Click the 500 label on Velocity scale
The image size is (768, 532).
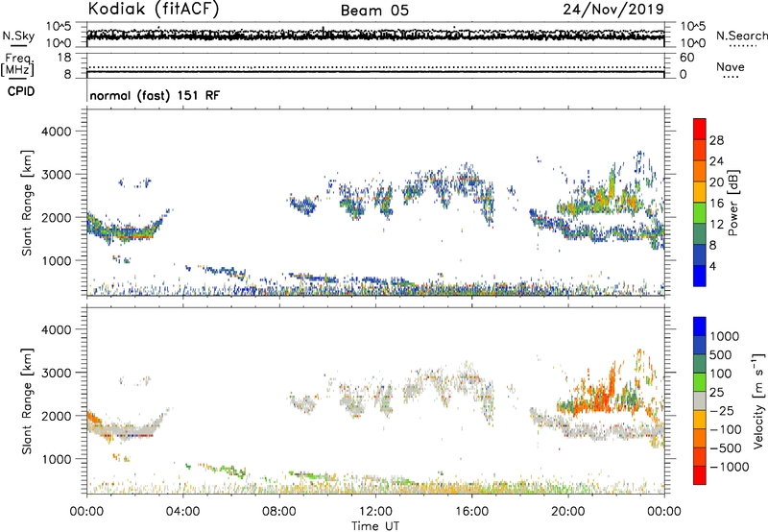pos(721,354)
